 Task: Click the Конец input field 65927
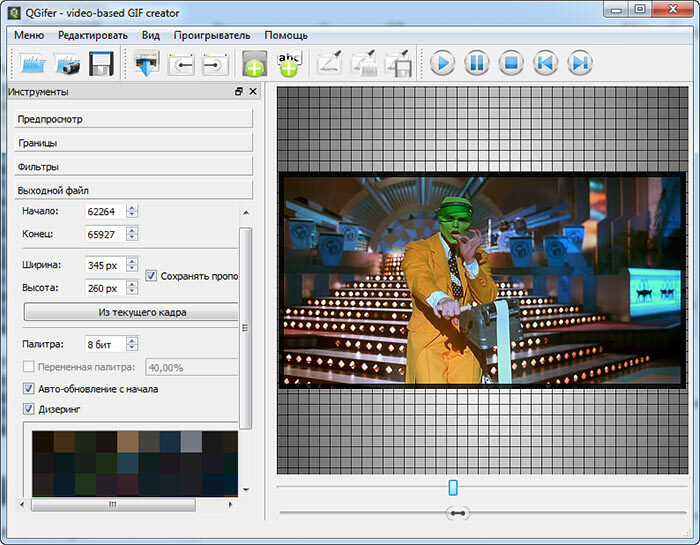click(105, 234)
